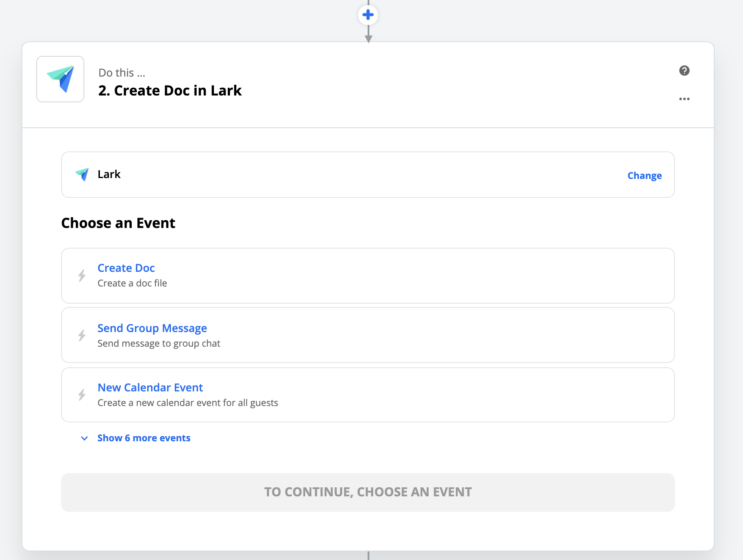The height and width of the screenshot is (560, 743).
Task: Click lightning icon beside Send Group Message
Action: click(x=82, y=335)
